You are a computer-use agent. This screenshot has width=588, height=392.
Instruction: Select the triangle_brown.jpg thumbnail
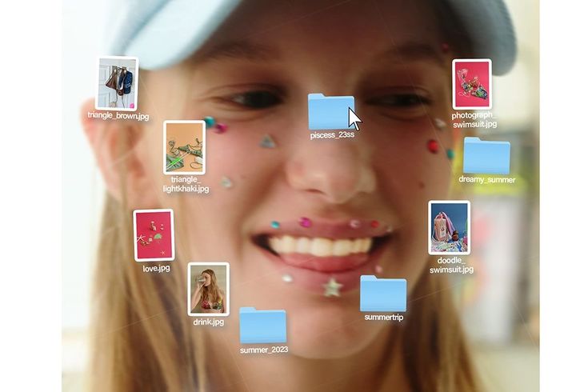pyautogui.click(x=118, y=83)
